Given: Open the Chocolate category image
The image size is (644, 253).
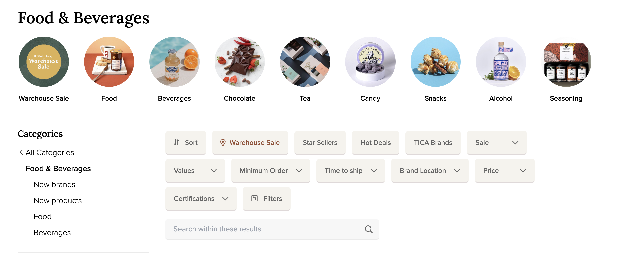Looking at the screenshot, I should [239, 62].
